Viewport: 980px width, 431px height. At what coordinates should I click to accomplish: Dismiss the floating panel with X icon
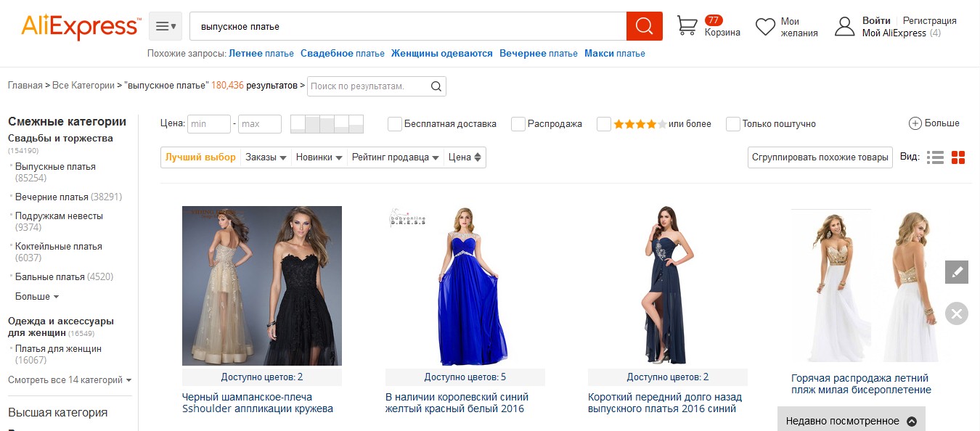[x=957, y=313]
